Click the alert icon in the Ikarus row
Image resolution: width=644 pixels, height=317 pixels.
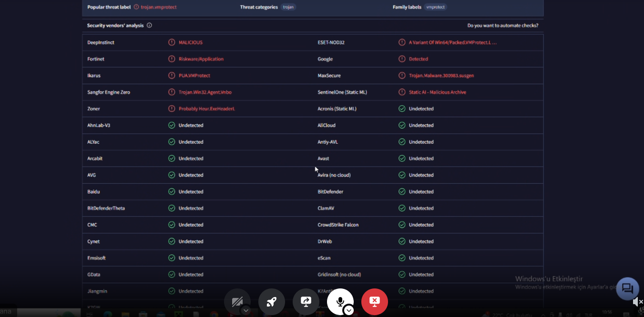pyautogui.click(x=172, y=76)
